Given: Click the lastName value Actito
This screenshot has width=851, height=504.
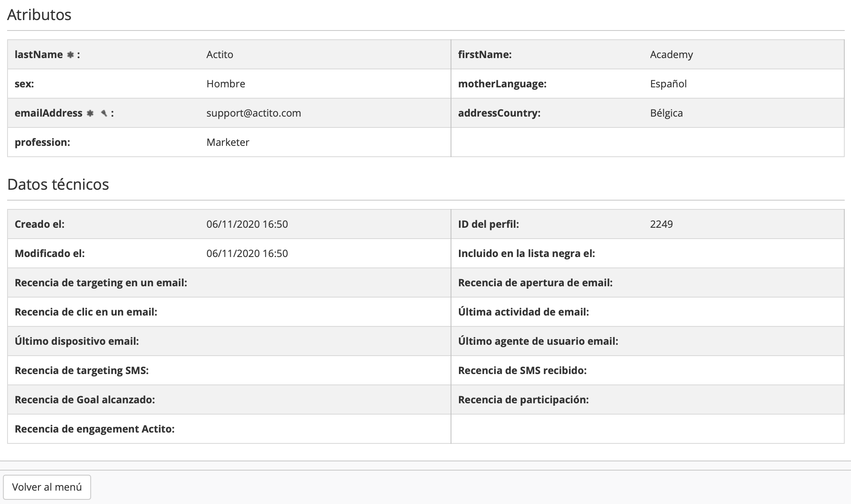Looking at the screenshot, I should (x=219, y=55).
